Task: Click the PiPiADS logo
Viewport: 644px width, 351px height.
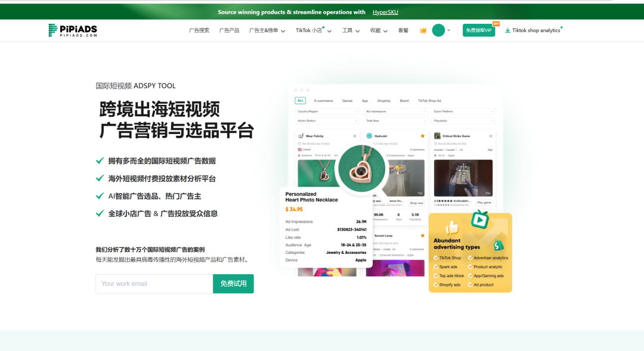Action: 72,29
